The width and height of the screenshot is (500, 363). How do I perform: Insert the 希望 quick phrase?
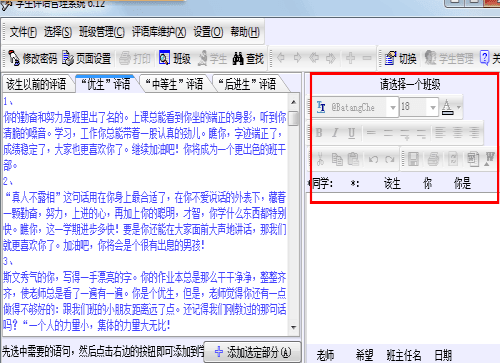364,355
